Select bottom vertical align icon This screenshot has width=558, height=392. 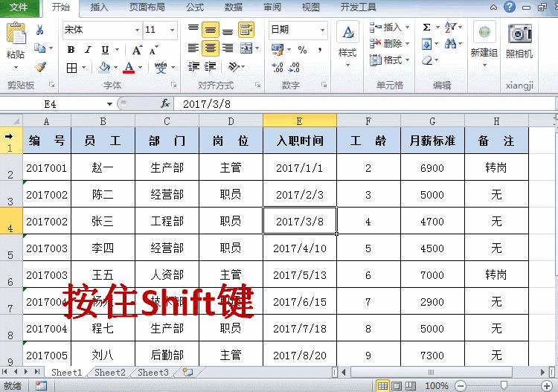click(x=228, y=31)
